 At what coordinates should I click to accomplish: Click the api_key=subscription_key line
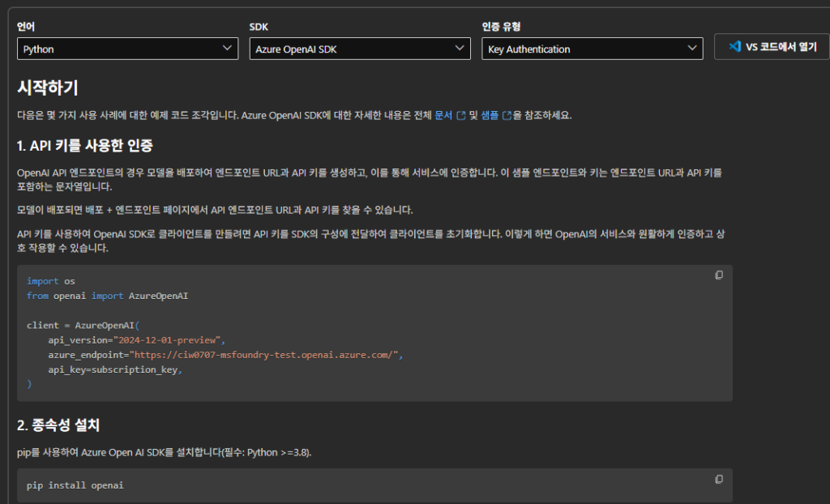(x=114, y=369)
